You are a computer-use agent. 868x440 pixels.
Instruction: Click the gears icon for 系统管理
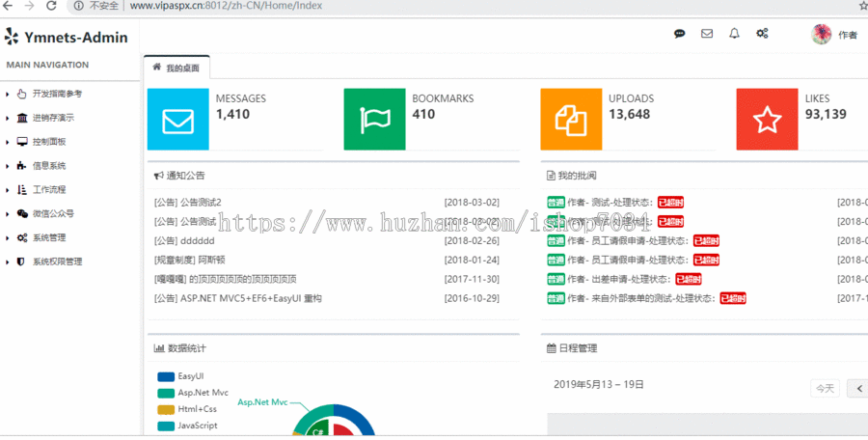point(21,237)
